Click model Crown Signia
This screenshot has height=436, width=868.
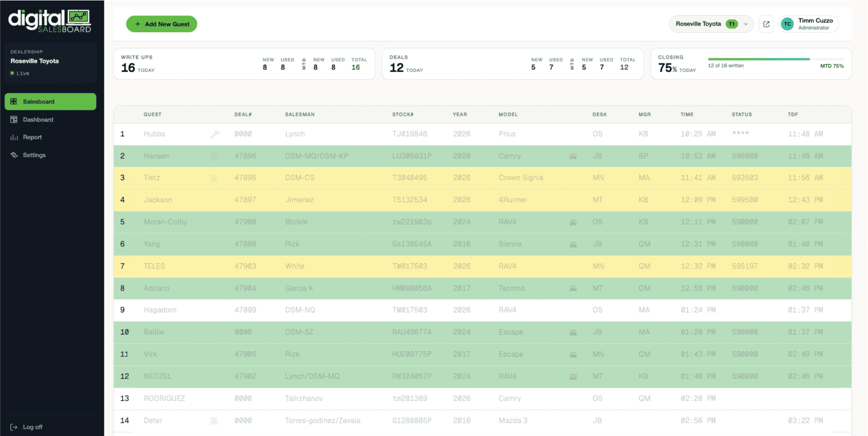[x=521, y=178]
